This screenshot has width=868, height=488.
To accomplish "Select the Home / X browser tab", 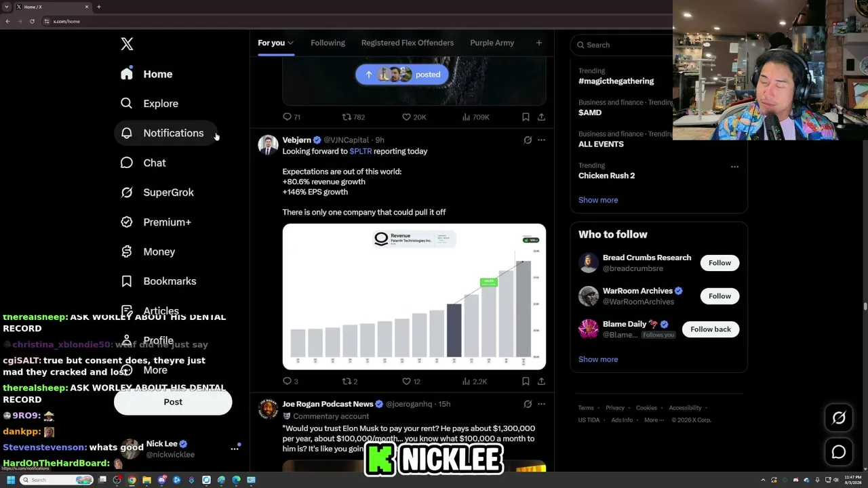I will 53,7.
